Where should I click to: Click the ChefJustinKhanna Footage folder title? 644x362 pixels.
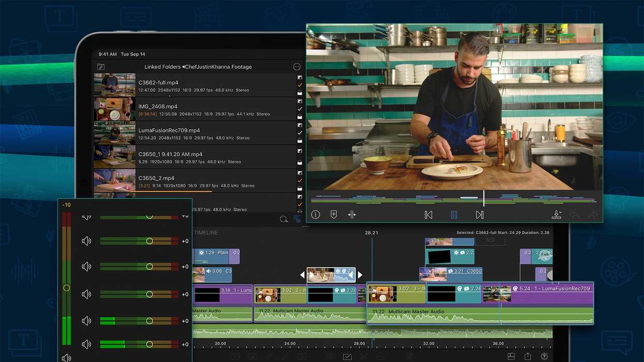coord(218,67)
